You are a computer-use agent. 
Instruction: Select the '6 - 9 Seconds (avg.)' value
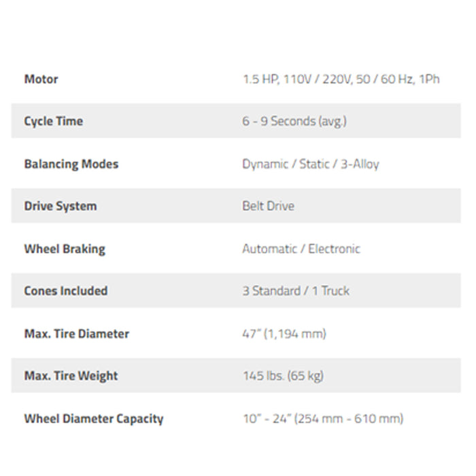(294, 121)
